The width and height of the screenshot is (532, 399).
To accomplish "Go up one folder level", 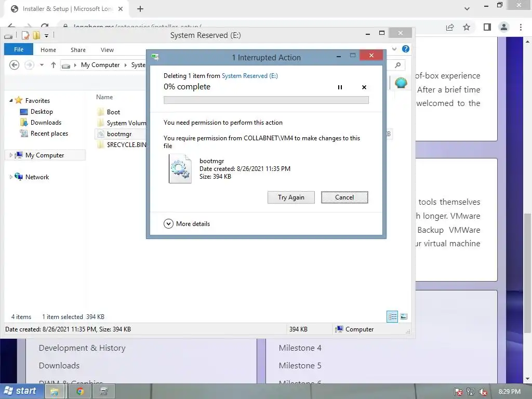I will tap(54, 65).
